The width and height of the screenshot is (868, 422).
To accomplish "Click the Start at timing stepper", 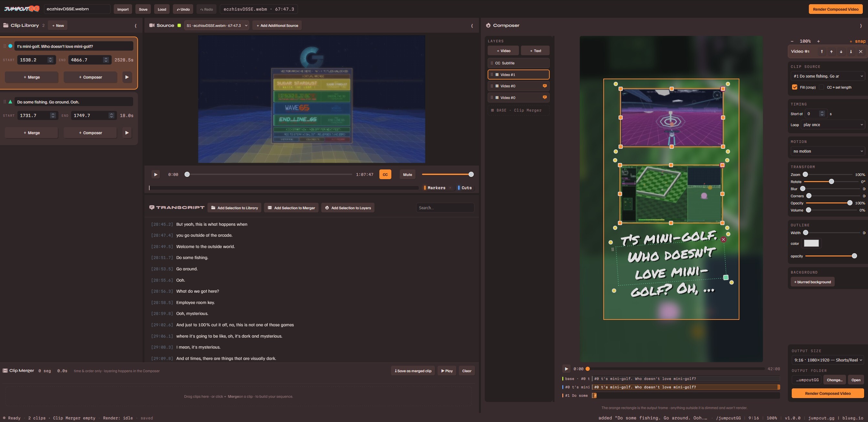I will 822,114.
